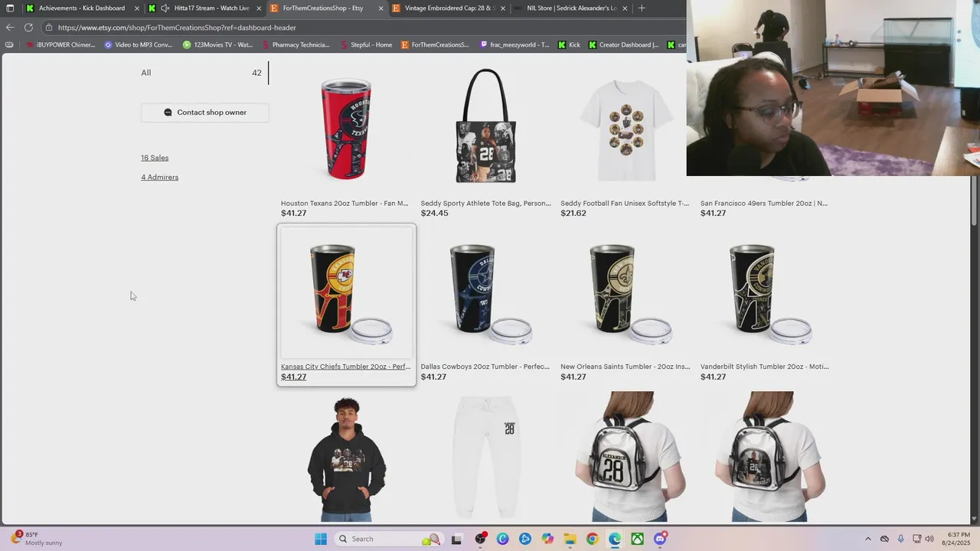Click Contact shop owner button

[204, 112]
